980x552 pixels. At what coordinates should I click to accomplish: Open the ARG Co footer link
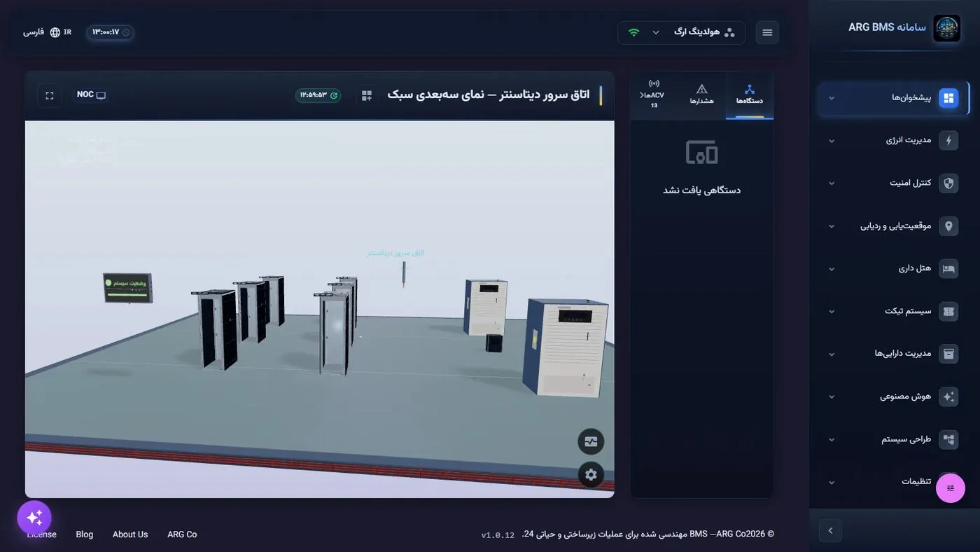[x=182, y=534]
